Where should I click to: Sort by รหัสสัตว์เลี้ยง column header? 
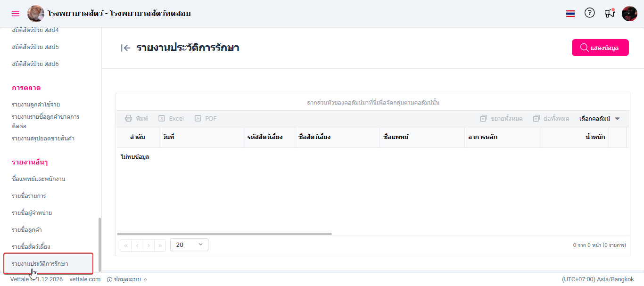point(269,137)
